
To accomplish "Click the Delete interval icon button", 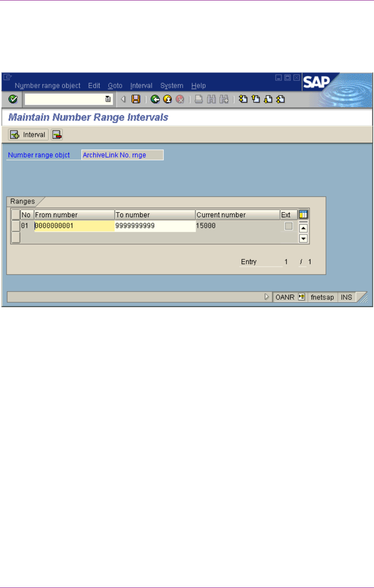I will pos(57,135).
